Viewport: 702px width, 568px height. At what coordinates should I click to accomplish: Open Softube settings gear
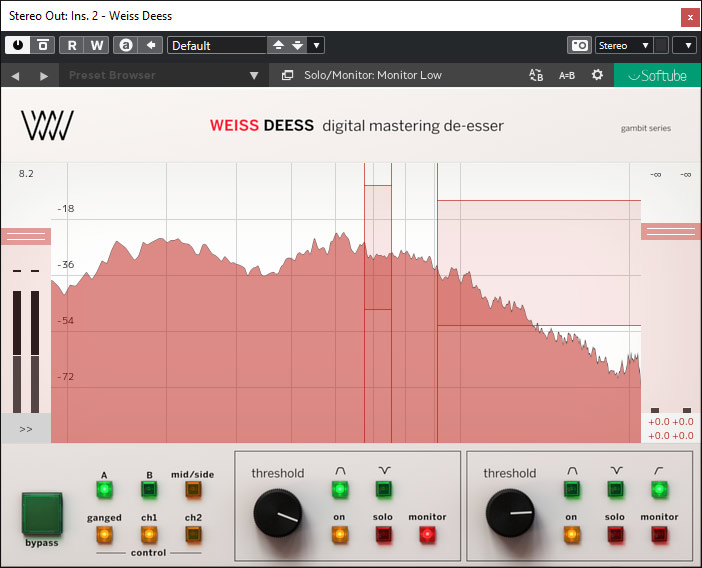click(x=597, y=75)
